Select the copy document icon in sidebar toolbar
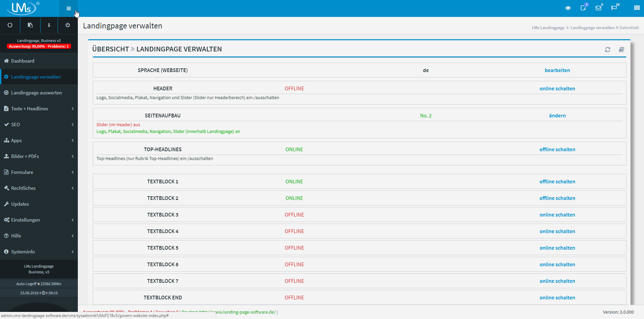644x319 pixels. coord(30,25)
